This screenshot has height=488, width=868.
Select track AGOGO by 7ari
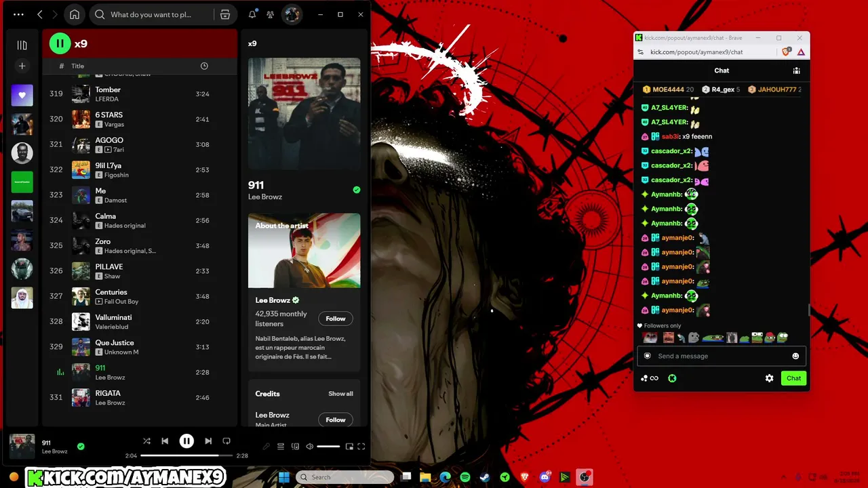[140, 144]
